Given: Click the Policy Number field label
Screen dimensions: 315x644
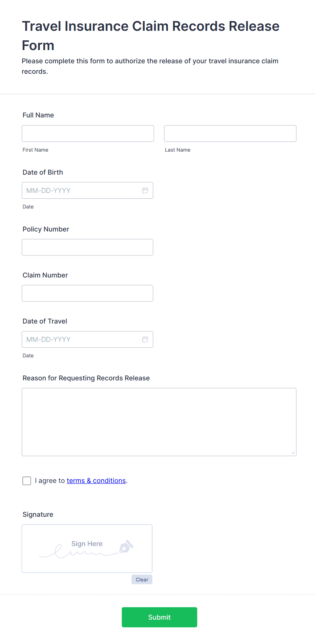Looking at the screenshot, I should point(46,229).
